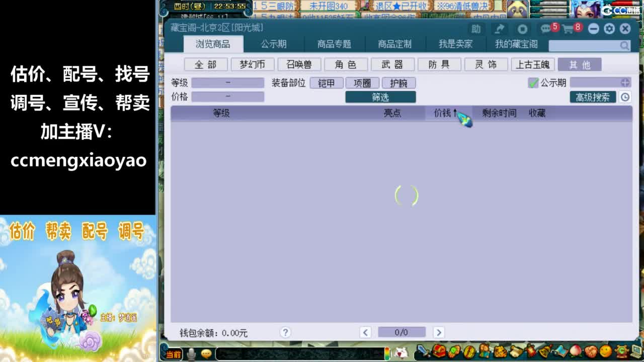Click the 钱包余额: 0.00元 text
The width and height of the screenshot is (644, 362).
[213, 333]
